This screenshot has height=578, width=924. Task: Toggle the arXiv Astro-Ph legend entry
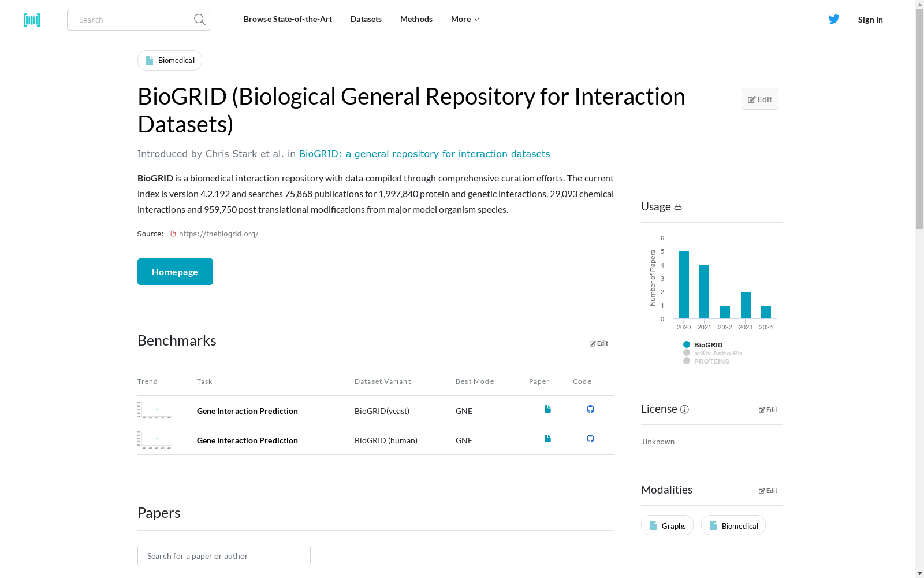[x=713, y=353]
